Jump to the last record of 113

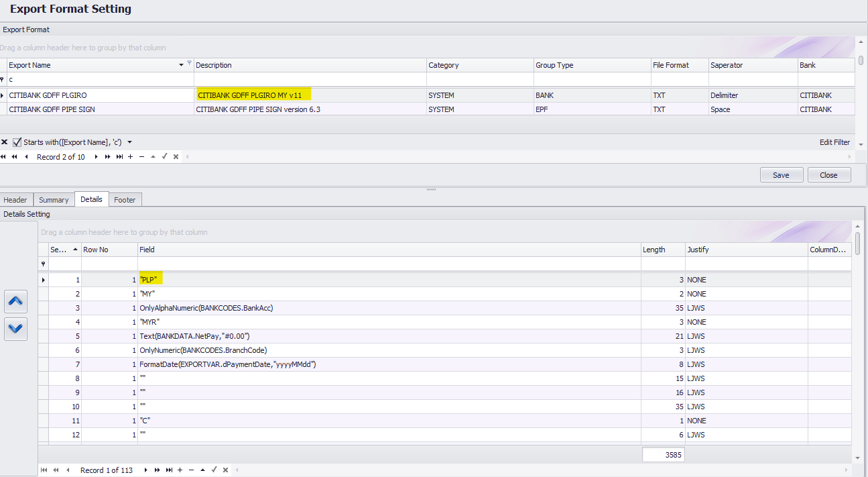tap(170, 470)
